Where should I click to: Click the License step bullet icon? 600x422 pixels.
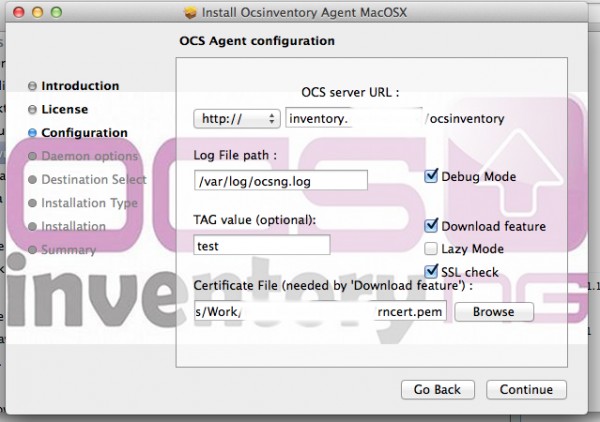click(33, 109)
